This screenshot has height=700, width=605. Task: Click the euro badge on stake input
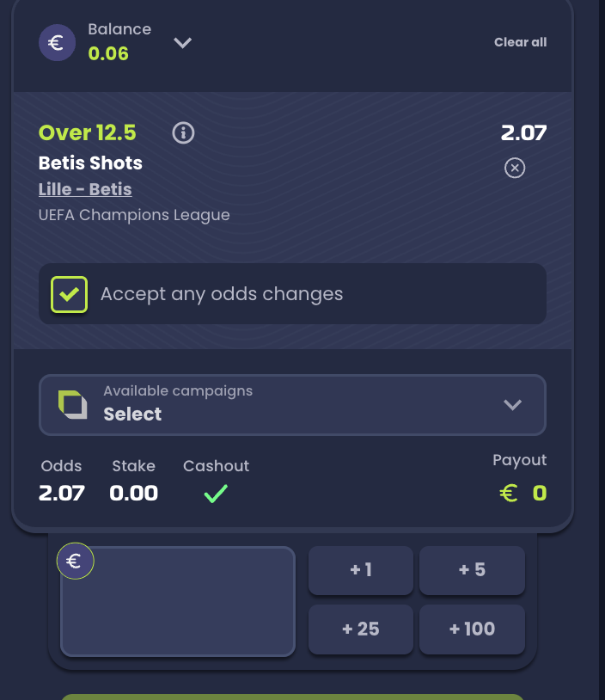[75, 561]
